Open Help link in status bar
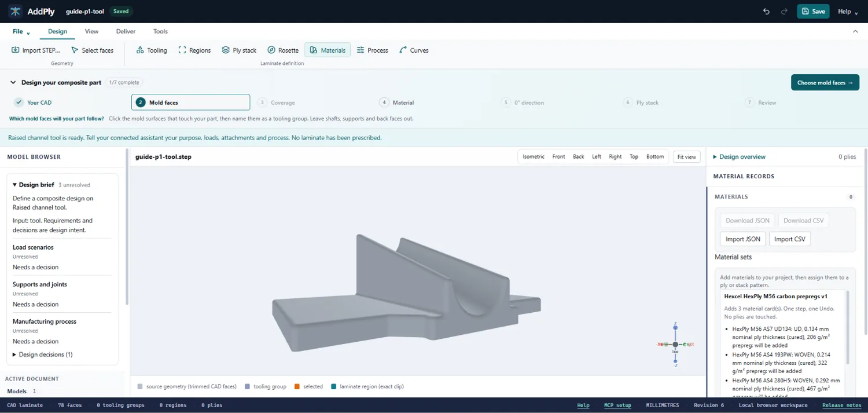 coord(583,405)
